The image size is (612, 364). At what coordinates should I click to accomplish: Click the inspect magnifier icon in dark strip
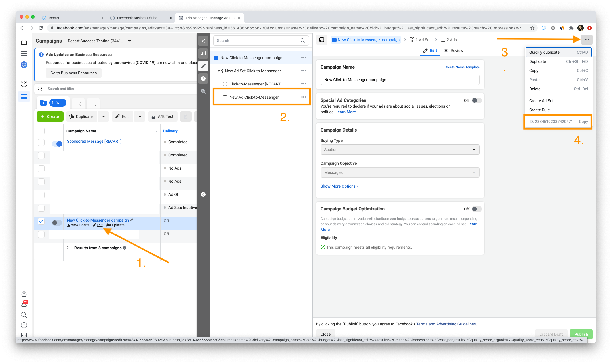click(x=203, y=91)
